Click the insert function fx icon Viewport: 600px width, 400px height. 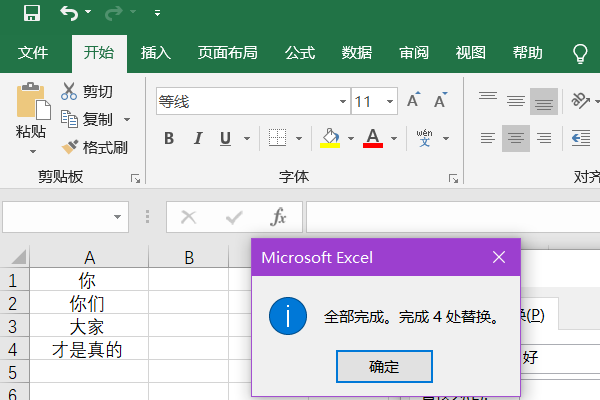280,217
